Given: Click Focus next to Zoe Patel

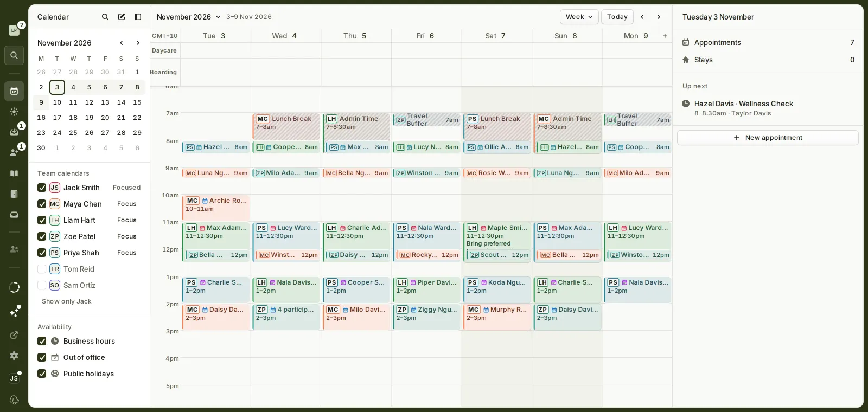Looking at the screenshot, I should click(127, 236).
